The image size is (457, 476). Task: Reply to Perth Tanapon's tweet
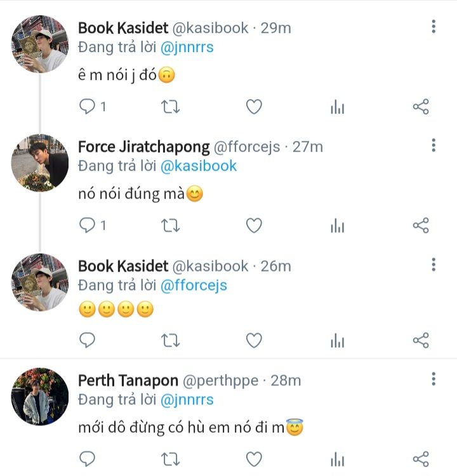point(87,458)
